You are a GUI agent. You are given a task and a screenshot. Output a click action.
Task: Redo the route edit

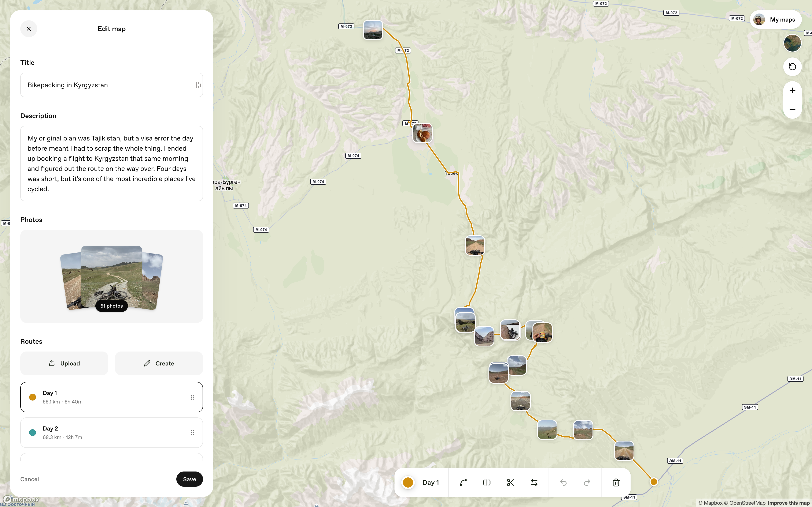coord(587,482)
